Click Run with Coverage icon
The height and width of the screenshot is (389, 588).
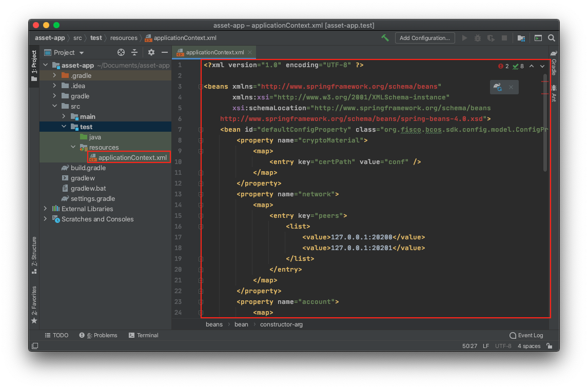[x=491, y=38]
